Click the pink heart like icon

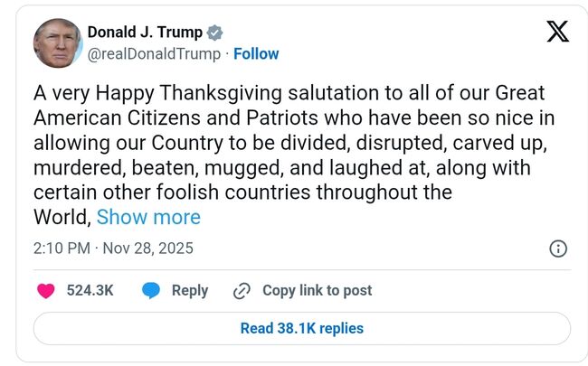coord(45,291)
